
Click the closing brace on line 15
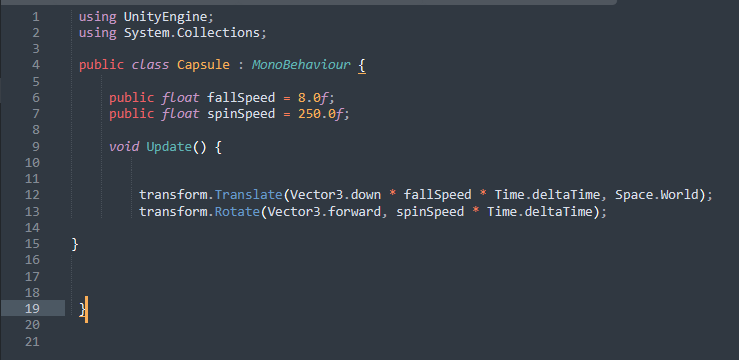click(x=75, y=244)
